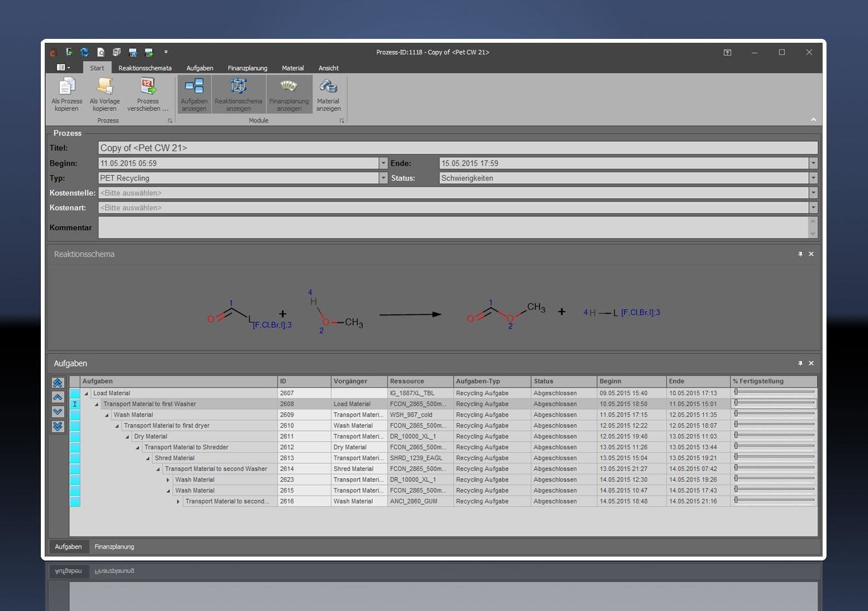Close the Reaktionsschema panel
The height and width of the screenshot is (611, 868).
[x=811, y=254]
